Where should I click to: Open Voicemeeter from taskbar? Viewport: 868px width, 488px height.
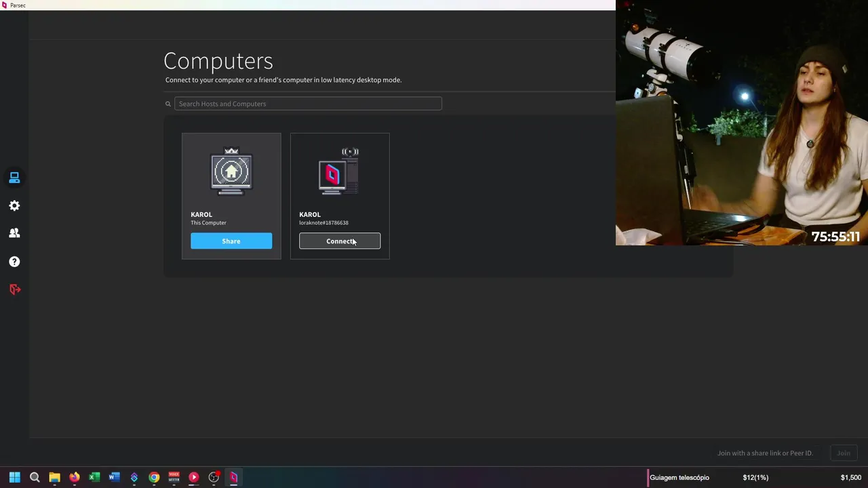pyautogui.click(x=174, y=477)
